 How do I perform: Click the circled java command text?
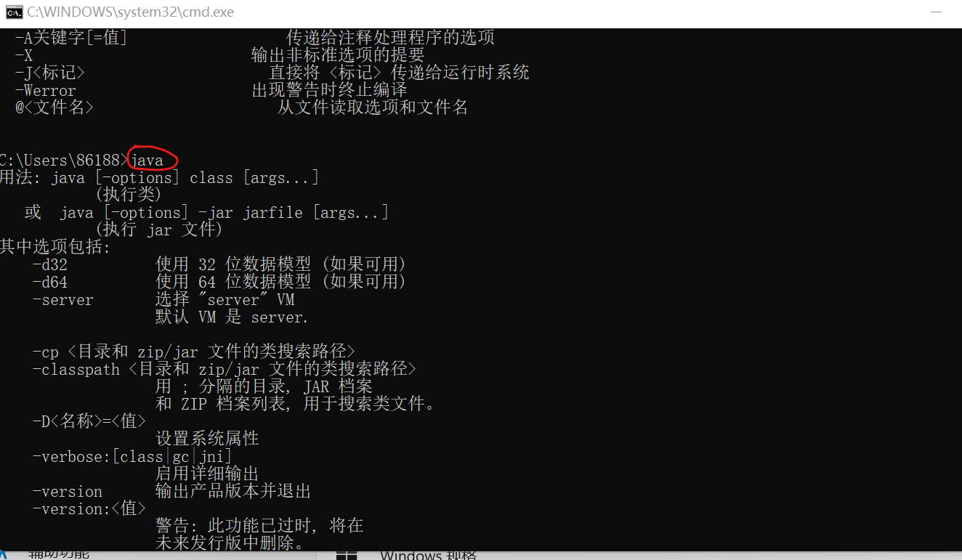pos(147,161)
